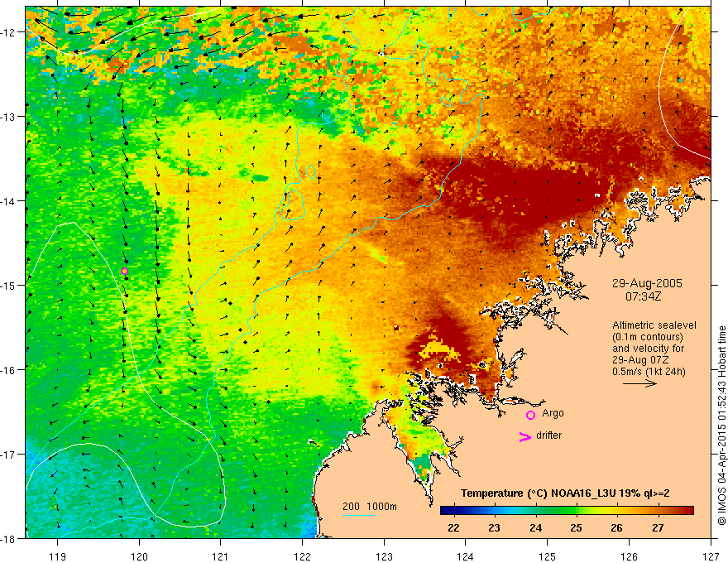Click the 23 value on the temperature scale
This screenshot has height=563, width=728.
point(495,527)
